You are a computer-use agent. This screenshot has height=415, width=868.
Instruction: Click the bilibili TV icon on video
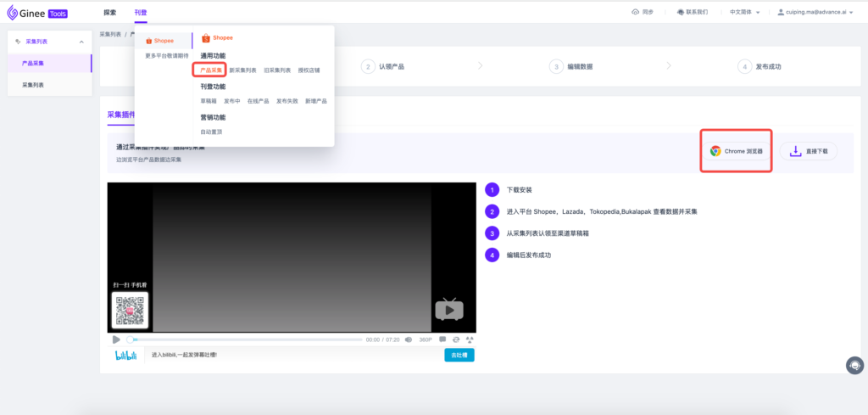point(449,310)
